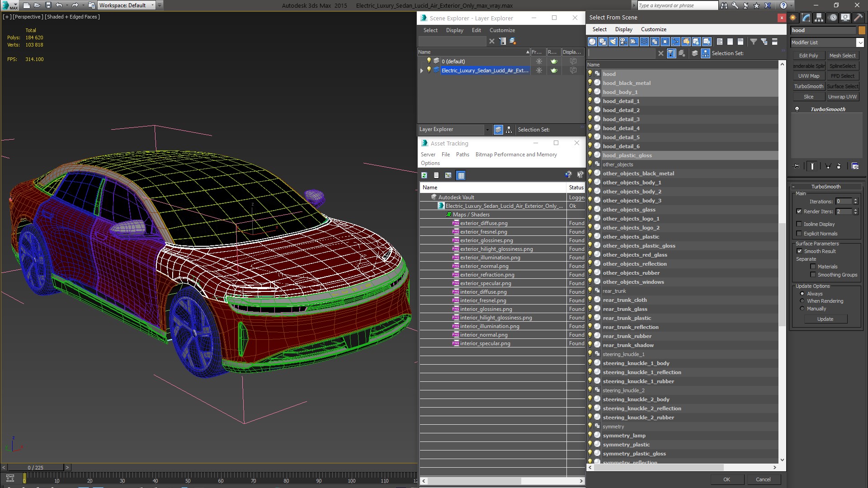Click the New Scene icon in quick access toolbar

coord(27,5)
